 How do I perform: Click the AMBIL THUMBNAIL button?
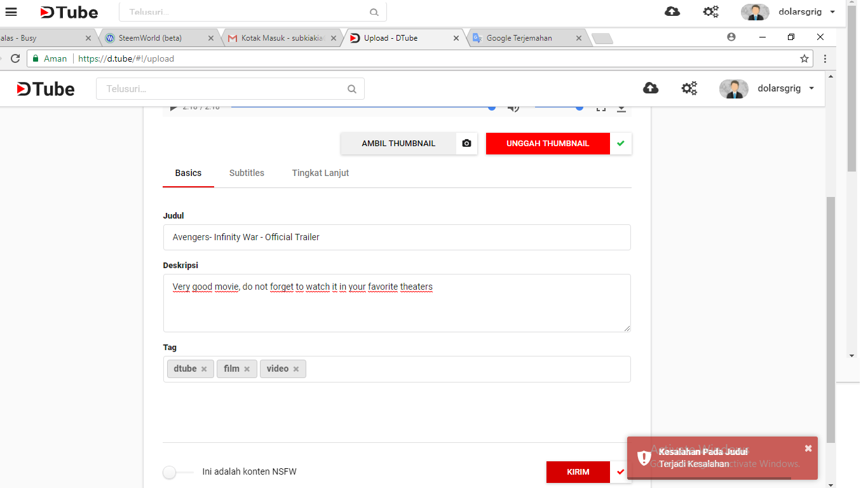(398, 144)
